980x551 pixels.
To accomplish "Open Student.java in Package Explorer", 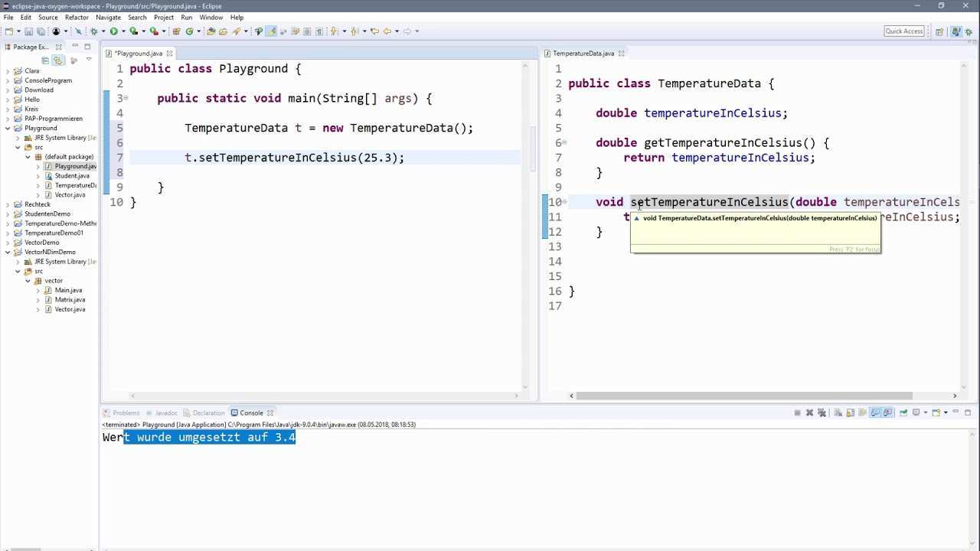I will pos(71,176).
